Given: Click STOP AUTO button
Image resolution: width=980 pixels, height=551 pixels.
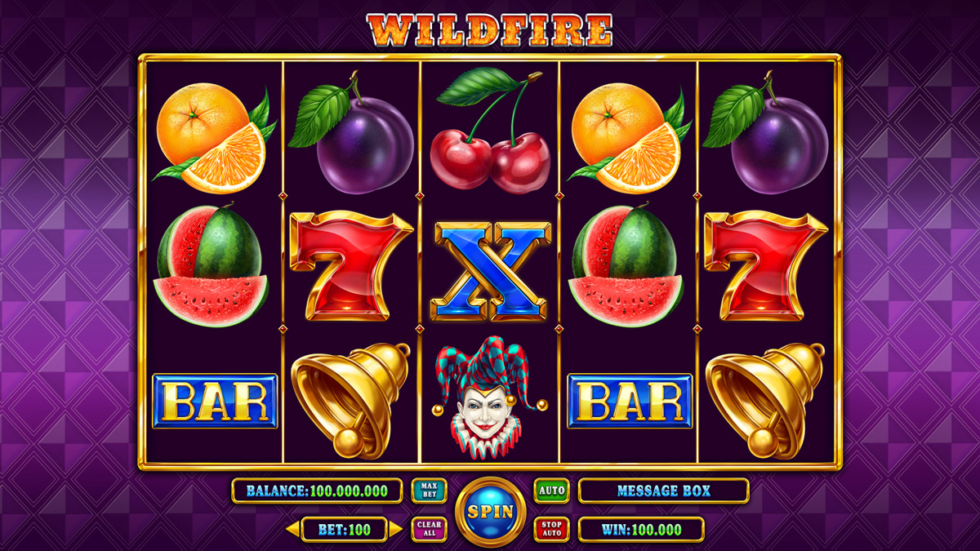Looking at the screenshot, I should tap(552, 529).
